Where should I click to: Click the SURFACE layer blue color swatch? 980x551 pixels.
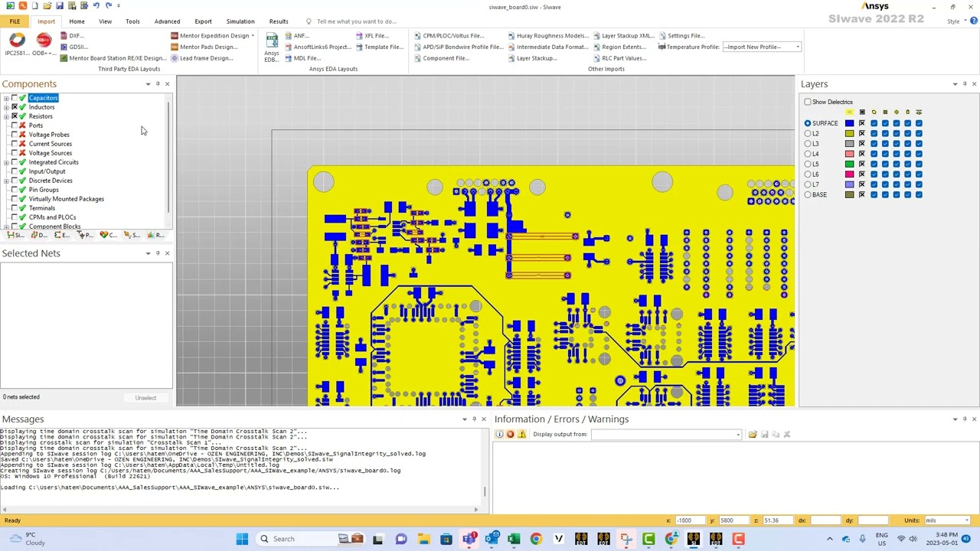849,123
